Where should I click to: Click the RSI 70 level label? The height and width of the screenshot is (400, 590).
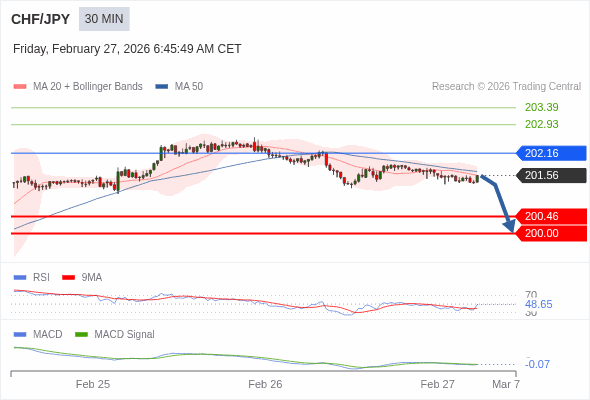point(531,295)
